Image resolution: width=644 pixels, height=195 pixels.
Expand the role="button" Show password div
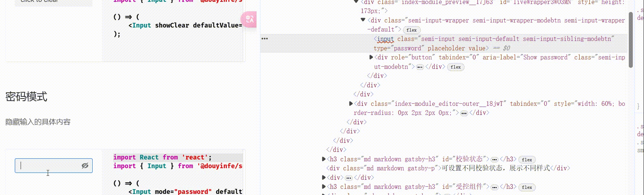[x=371, y=57]
